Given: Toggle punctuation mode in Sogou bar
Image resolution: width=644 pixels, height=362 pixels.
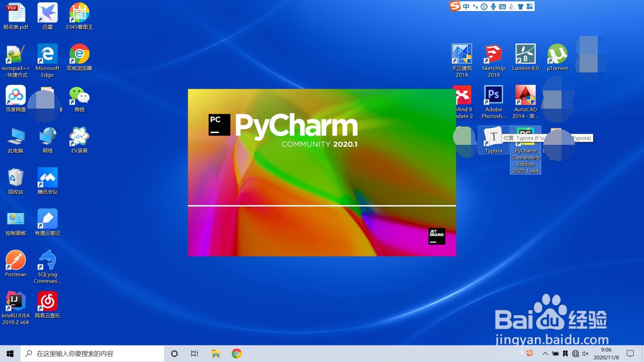Looking at the screenshot, I should coord(475,6).
